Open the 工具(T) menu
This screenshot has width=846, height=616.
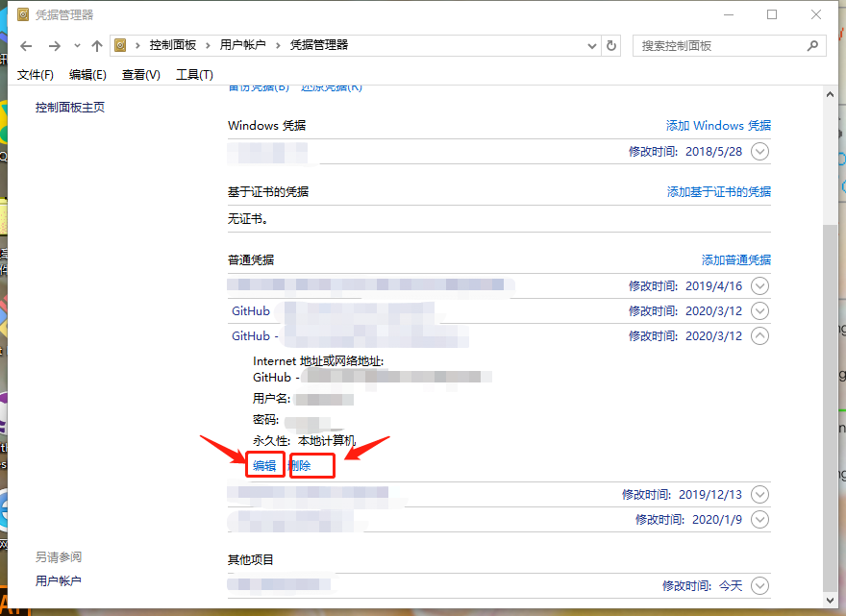[x=194, y=74]
